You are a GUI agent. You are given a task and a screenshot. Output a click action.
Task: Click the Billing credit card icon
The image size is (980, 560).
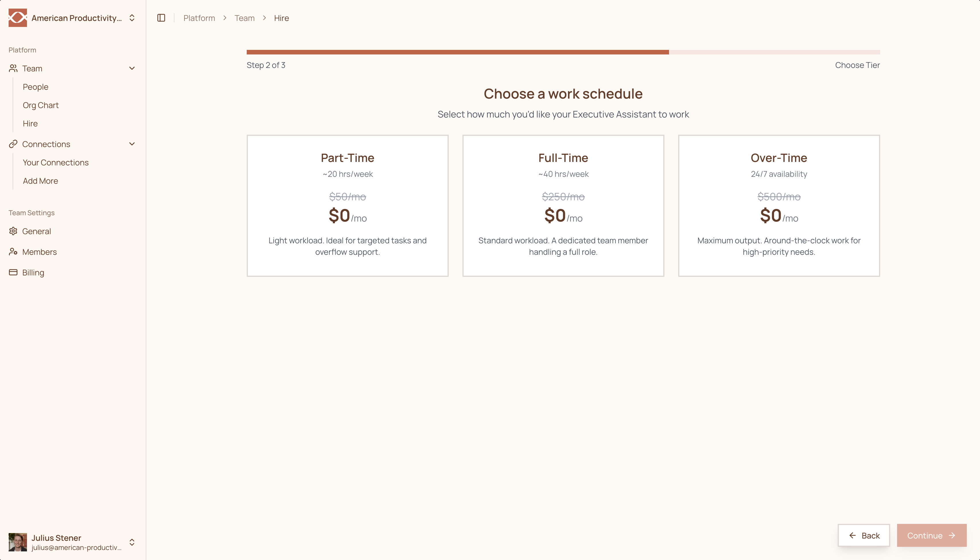pos(13,272)
